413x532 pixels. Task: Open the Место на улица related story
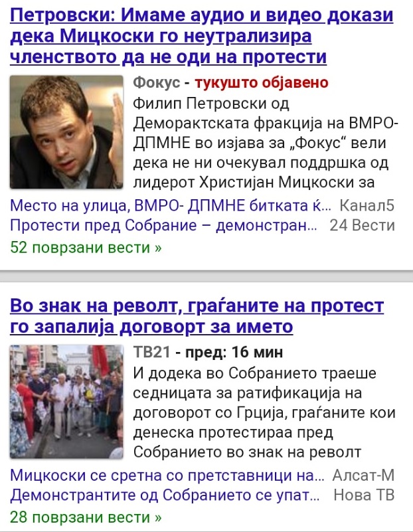click(171, 206)
